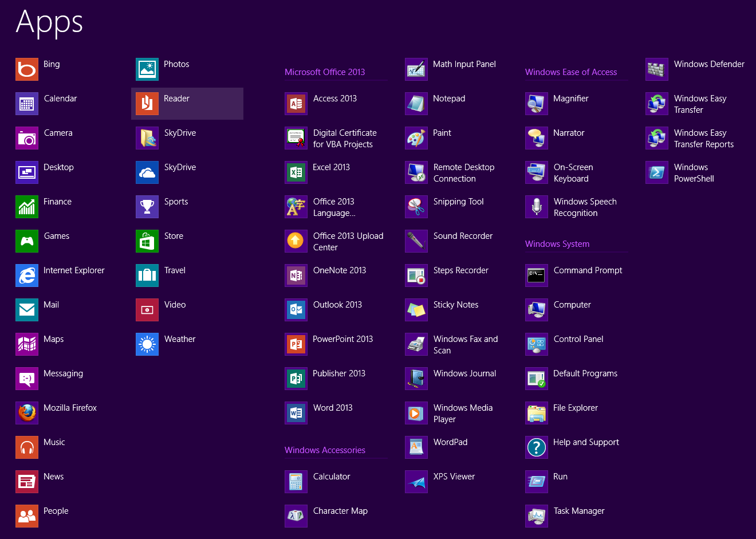Click the Windows Easy Transfer Reports label
This screenshot has height=539, width=756.
704,139
